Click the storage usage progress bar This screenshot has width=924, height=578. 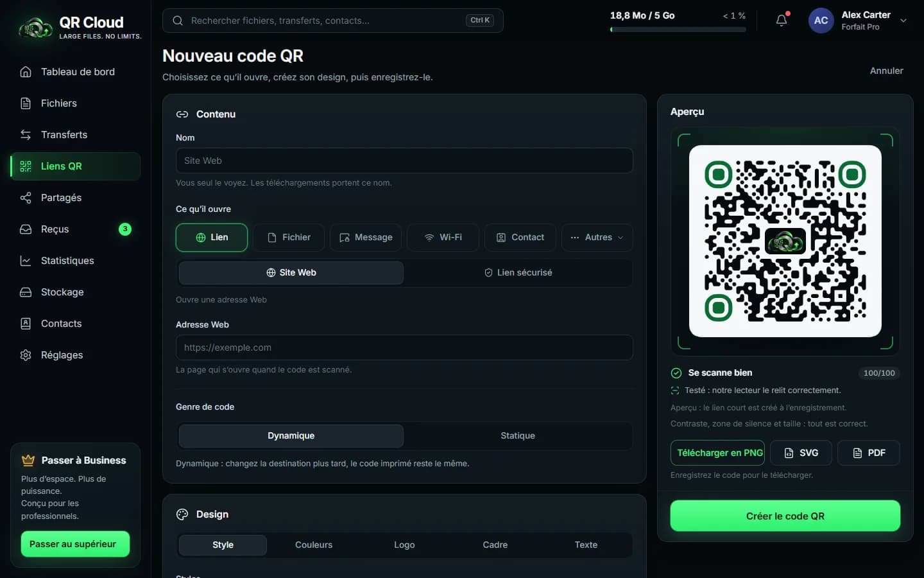click(678, 30)
